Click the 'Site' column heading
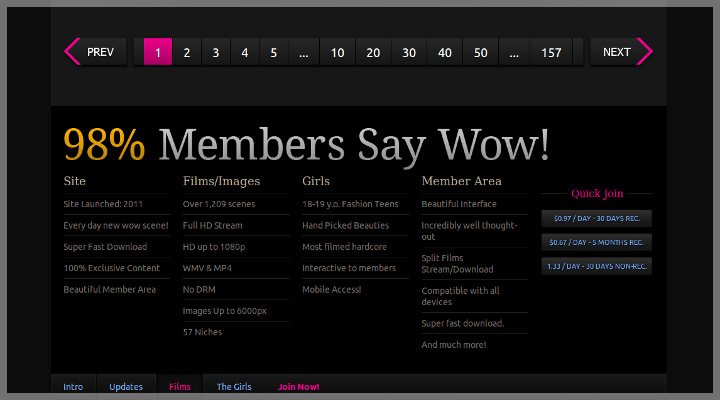The image size is (720, 400). tap(74, 181)
